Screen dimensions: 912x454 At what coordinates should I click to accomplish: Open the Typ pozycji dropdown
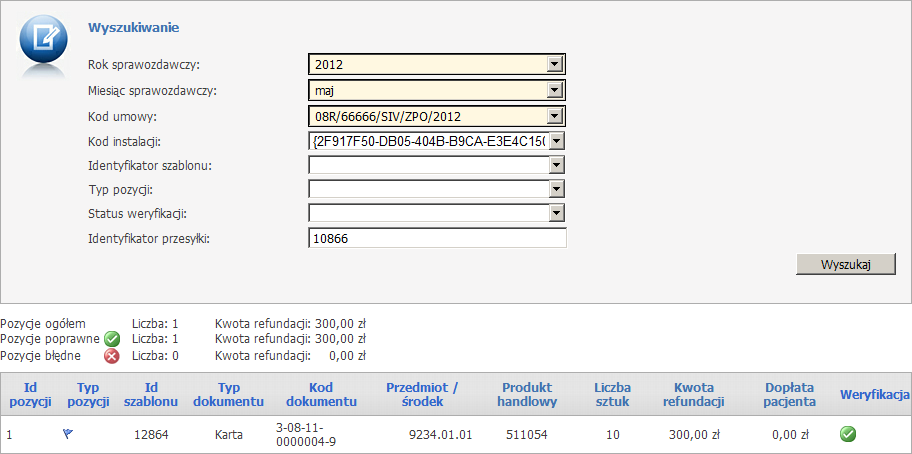[x=556, y=189]
